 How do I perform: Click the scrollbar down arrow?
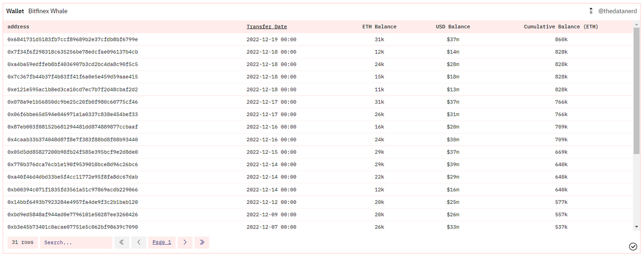pos(636,227)
